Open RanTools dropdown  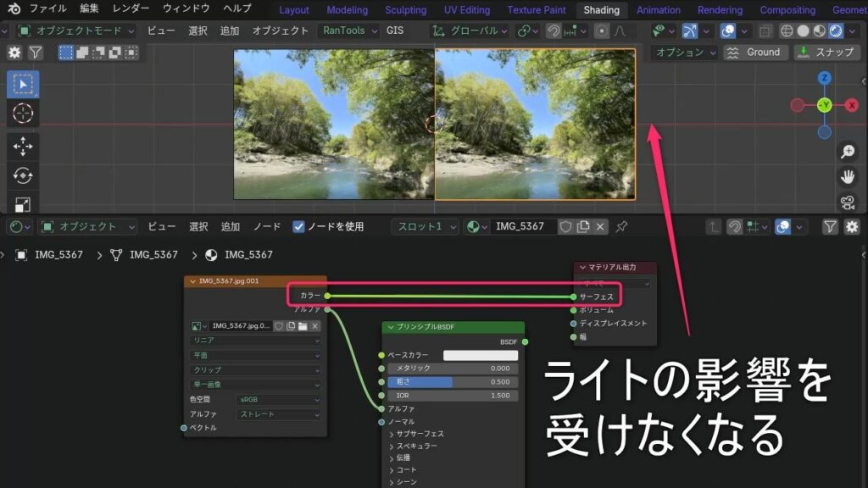tap(348, 31)
